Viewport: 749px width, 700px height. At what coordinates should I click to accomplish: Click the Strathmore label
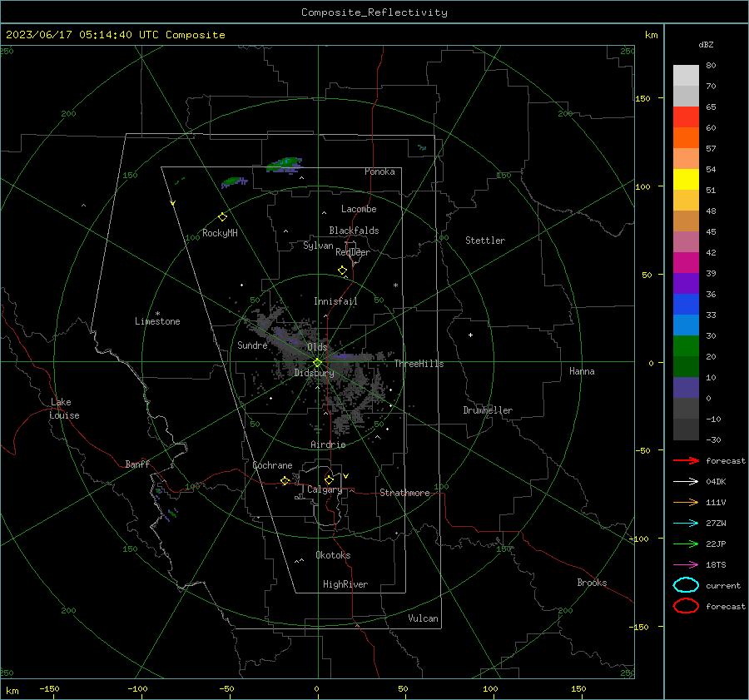pyautogui.click(x=404, y=493)
